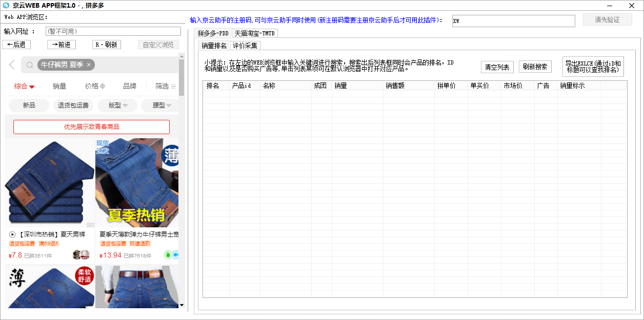This screenshot has width=644, height=320.
Task: Play video icon beside 深圳市热销 title
Action: (x=12, y=234)
